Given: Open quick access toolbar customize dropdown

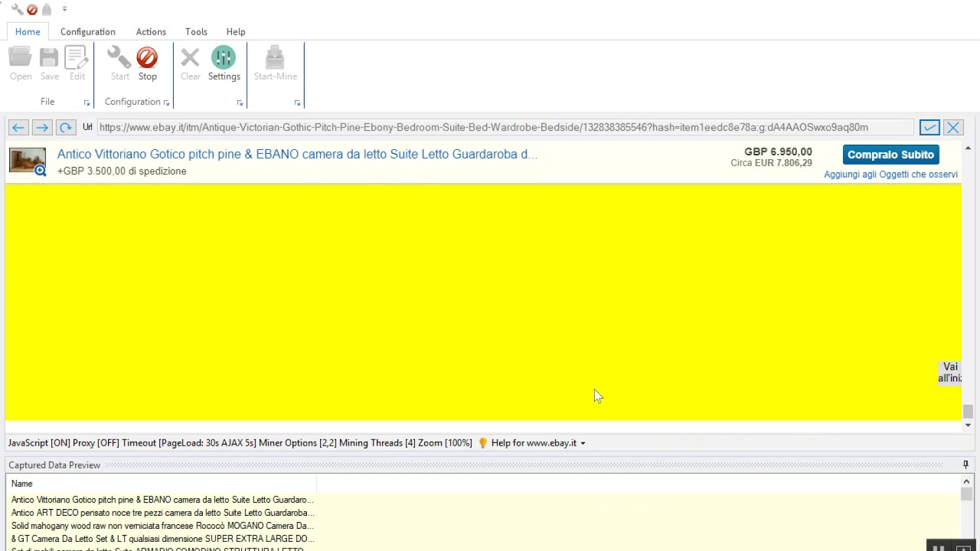Looking at the screenshot, I should (64, 9).
